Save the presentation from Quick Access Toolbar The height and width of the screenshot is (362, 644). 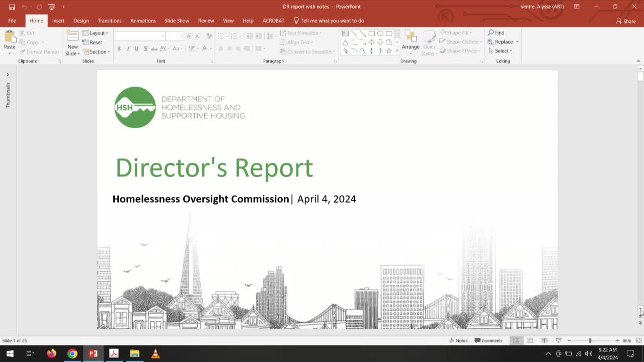(12, 7)
